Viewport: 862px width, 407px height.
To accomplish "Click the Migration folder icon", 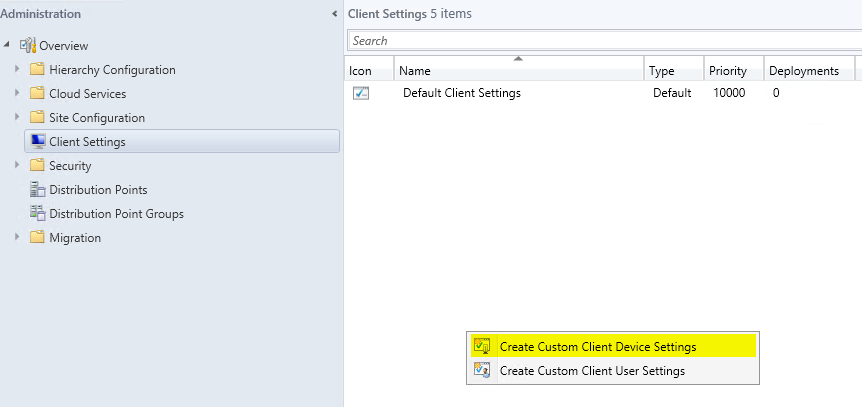I will point(37,238).
